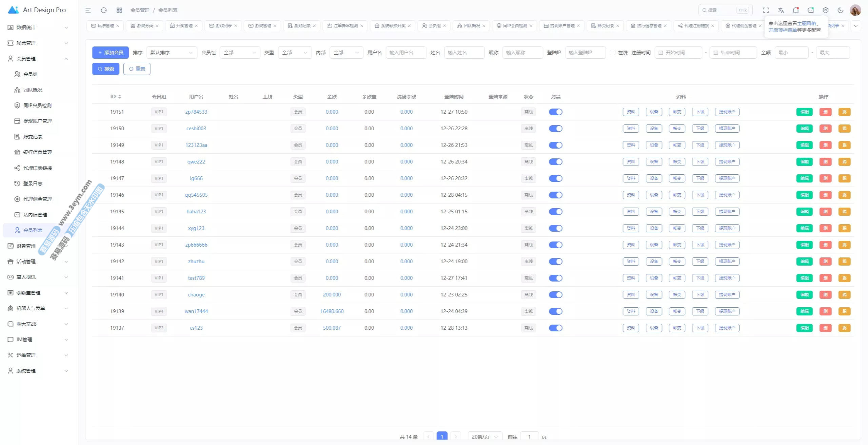
Task: Open the fullscreen mode icon
Action: click(x=766, y=10)
